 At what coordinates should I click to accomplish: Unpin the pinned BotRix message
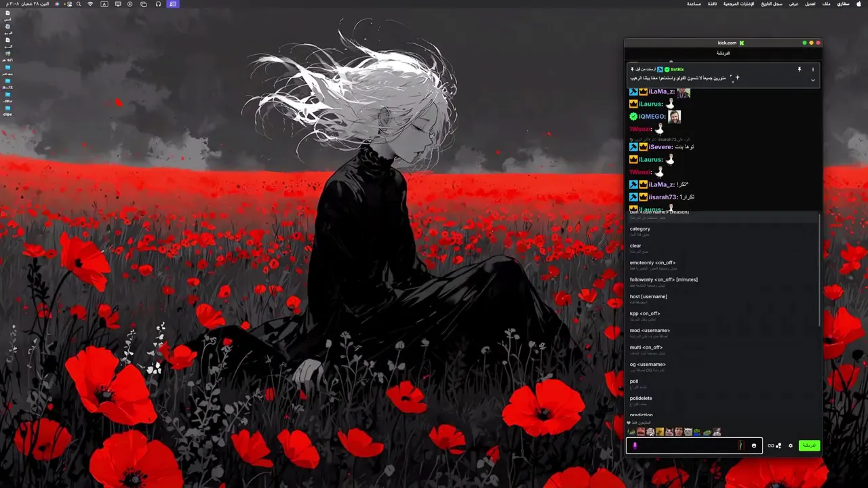pyautogui.click(x=799, y=69)
